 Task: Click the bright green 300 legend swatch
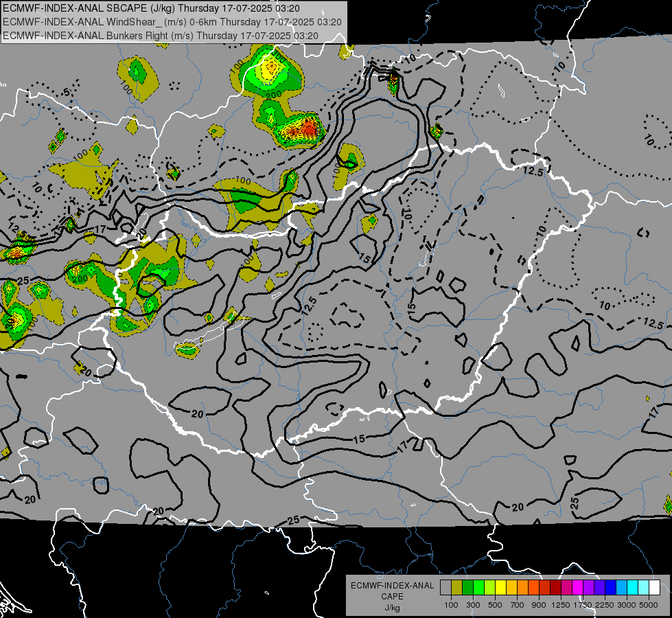point(478,588)
